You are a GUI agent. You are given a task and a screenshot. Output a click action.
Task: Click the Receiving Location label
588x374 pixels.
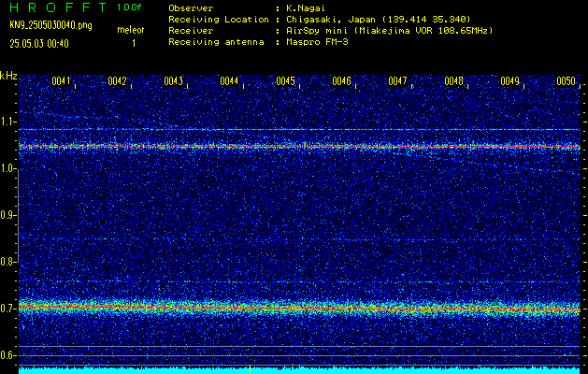219,20
